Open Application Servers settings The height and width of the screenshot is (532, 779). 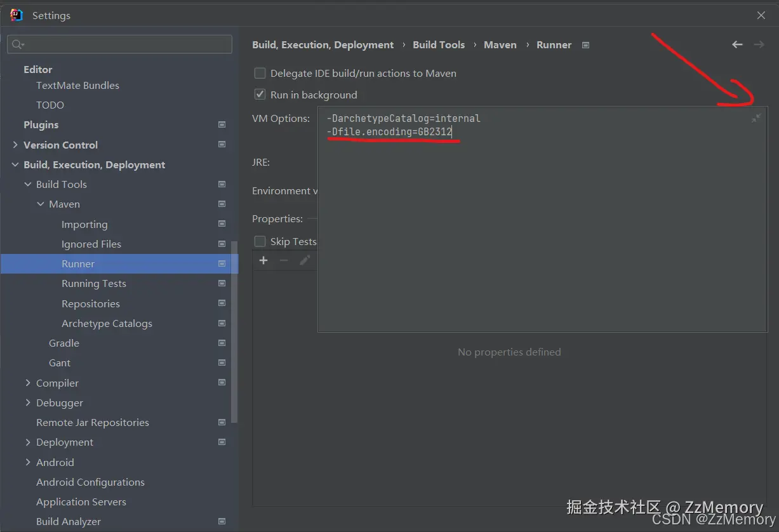(81, 502)
